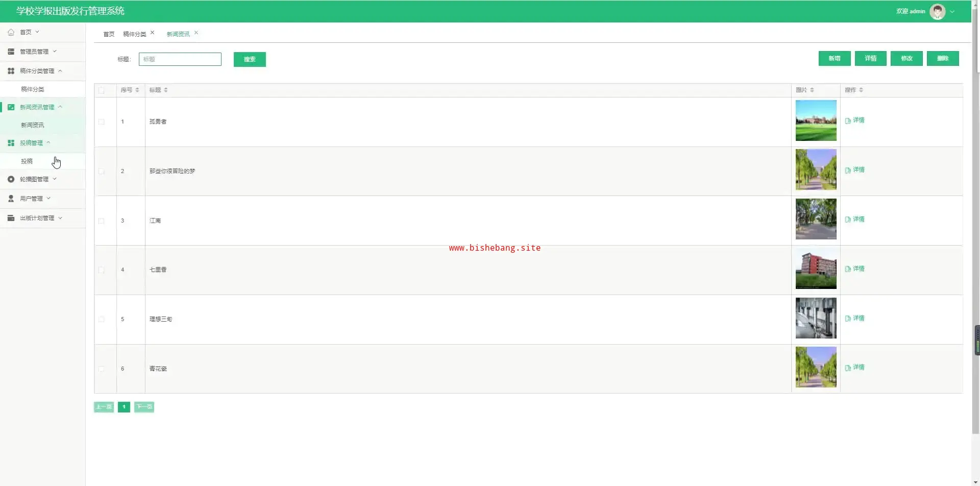Click the 新增 add button
This screenshot has height=486, width=980.
tap(835, 58)
